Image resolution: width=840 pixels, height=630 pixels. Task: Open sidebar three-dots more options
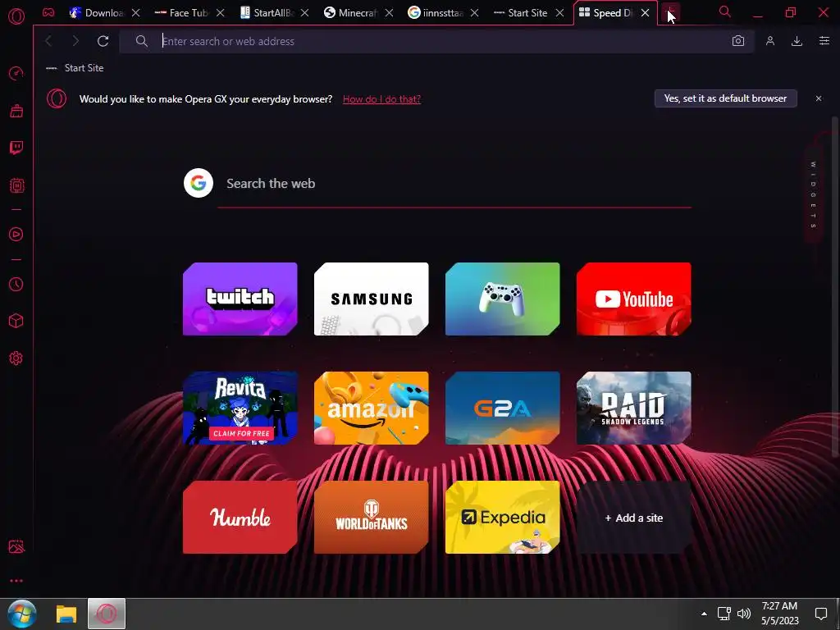(16, 581)
